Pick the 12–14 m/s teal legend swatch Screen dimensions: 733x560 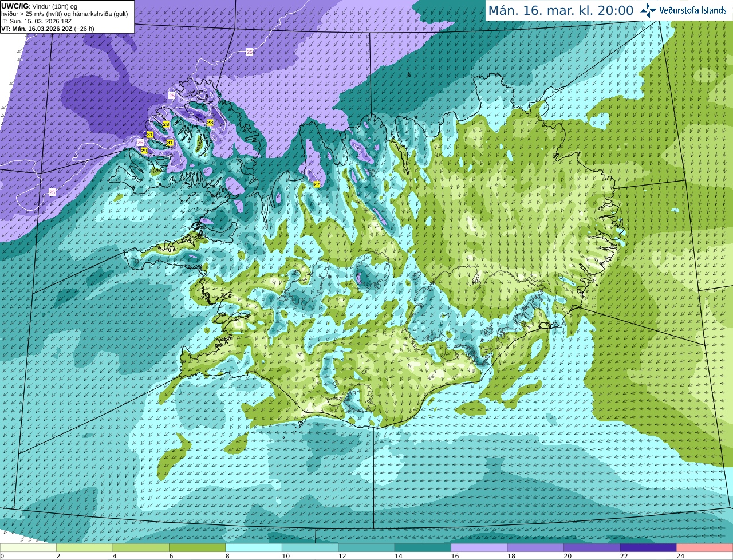pyautogui.click(x=366, y=547)
